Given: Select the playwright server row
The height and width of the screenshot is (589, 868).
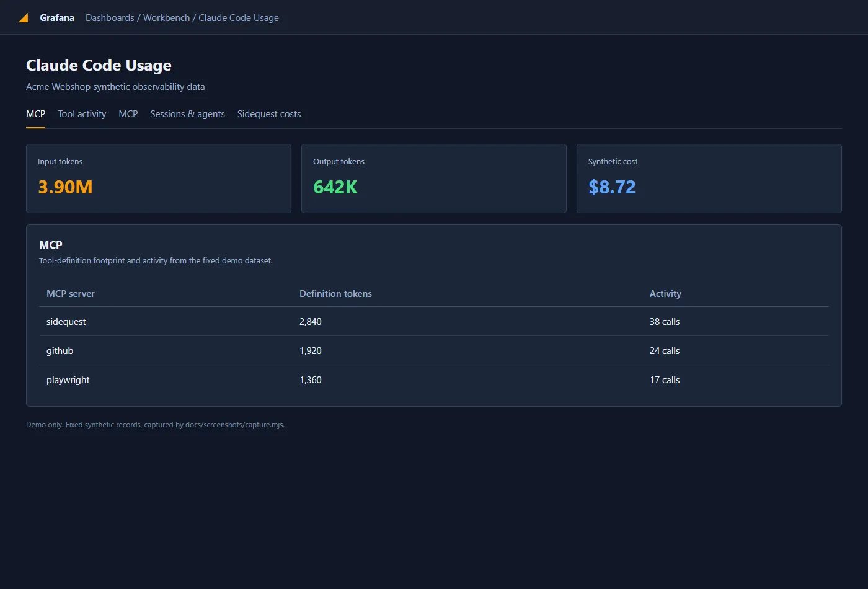Looking at the screenshot, I should point(434,380).
